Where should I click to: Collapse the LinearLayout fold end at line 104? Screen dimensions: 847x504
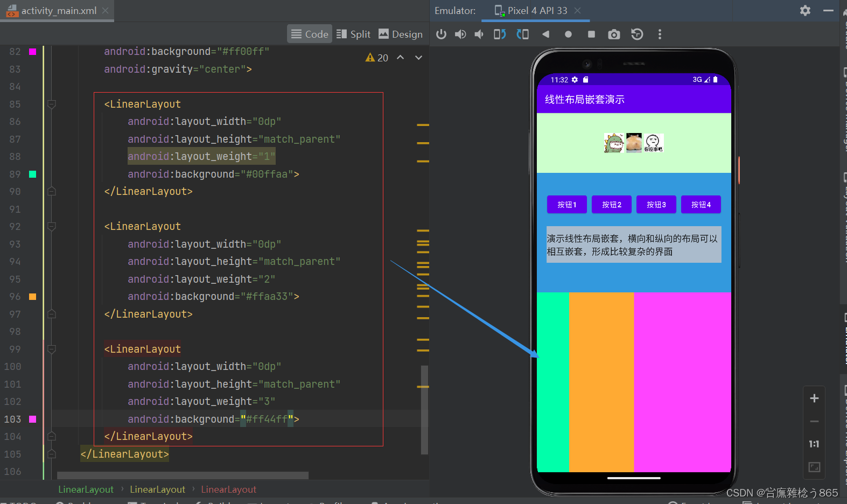tap(52, 436)
